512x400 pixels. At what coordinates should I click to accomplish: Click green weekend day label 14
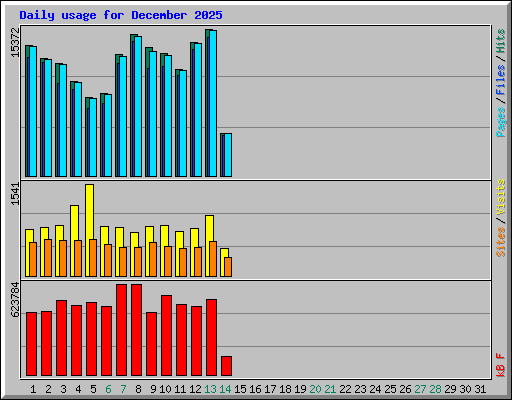pos(225,389)
